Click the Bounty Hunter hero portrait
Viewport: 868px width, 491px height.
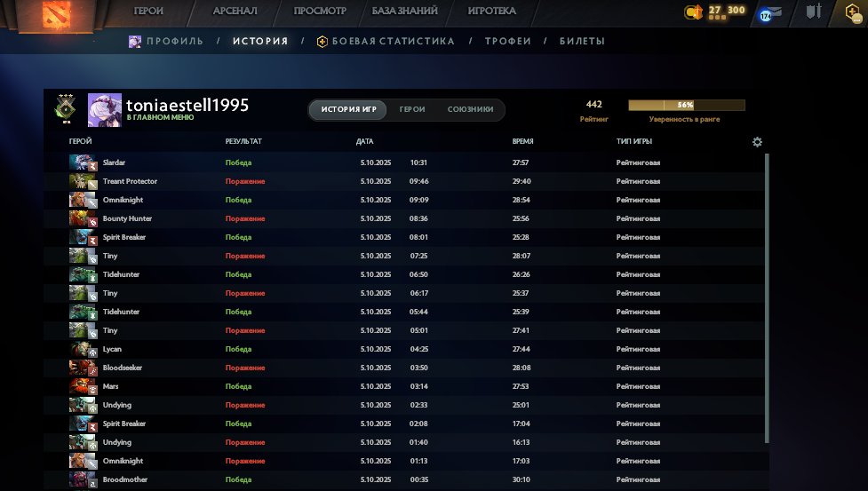[x=82, y=218]
